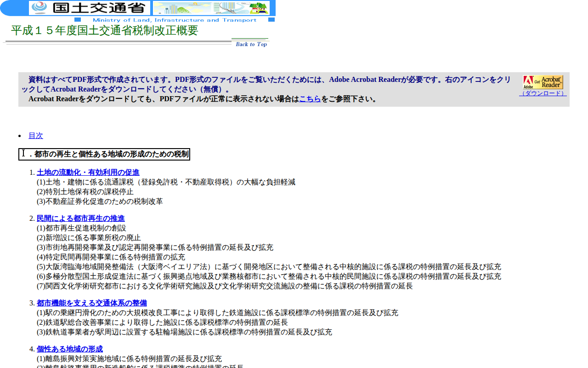Click the Adobe logo inside the Acrobat badge
The height and width of the screenshot is (368, 588).
pos(528,81)
